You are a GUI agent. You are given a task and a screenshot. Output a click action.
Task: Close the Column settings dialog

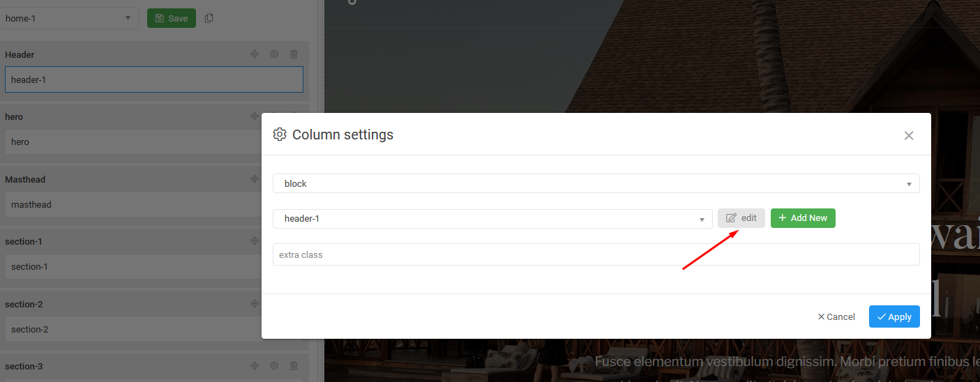coord(908,135)
